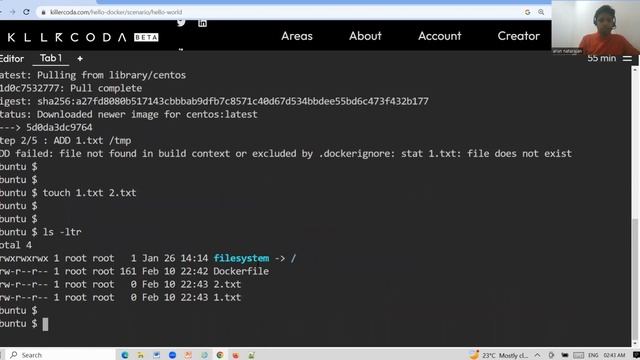Open File Explorer from the taskbar

pyautogui.click(x=140, y=355)
